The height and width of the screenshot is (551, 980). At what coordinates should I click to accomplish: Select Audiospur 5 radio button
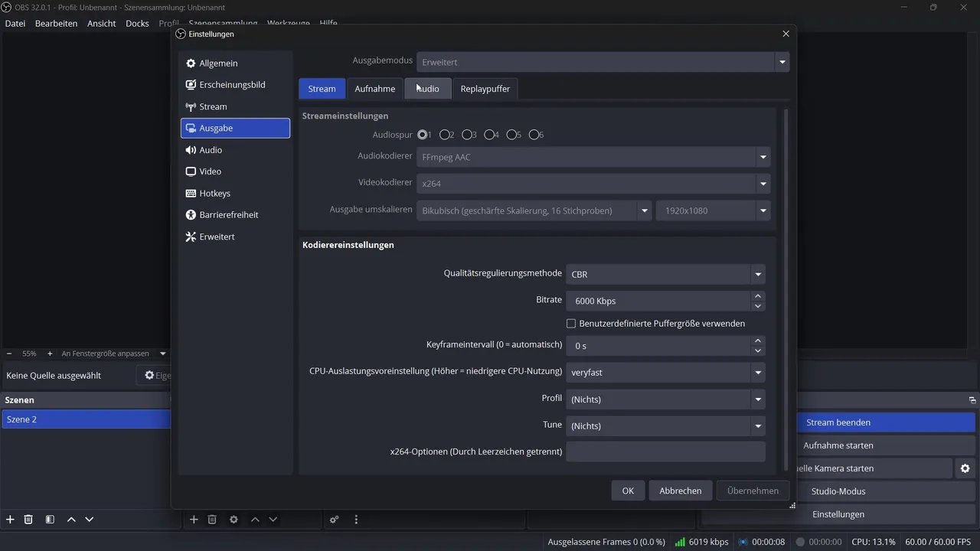[x=511, y=135]
